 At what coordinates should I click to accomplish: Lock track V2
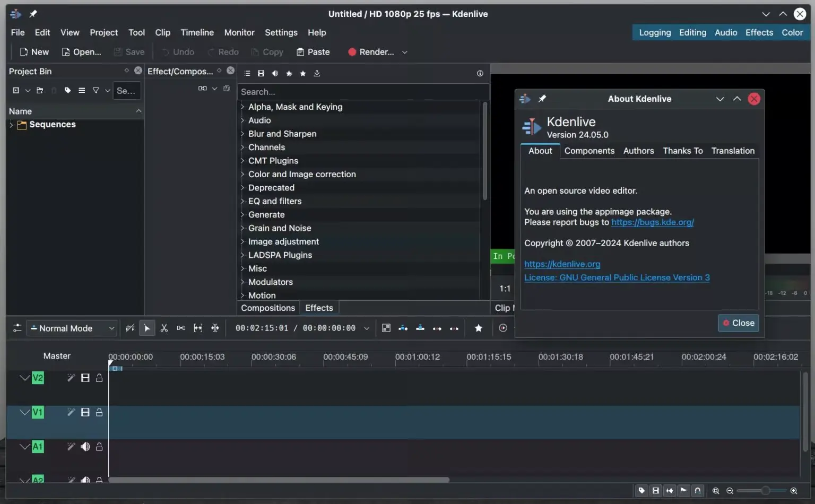pyautogui.click(x=99, y=378)
